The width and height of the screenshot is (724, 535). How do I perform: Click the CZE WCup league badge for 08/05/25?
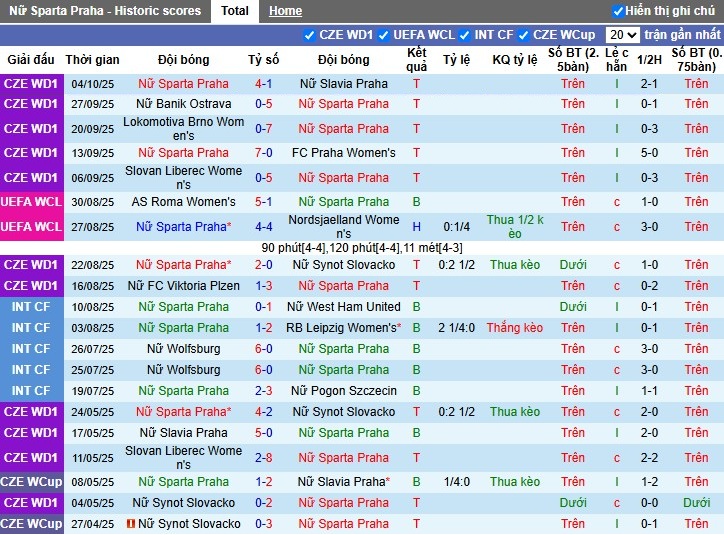click(31, 482)
